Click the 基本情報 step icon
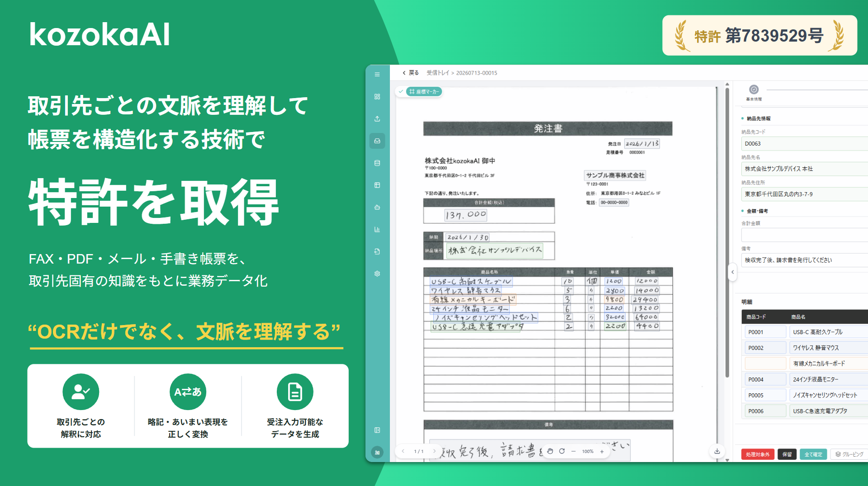868x486 pixels. 754,90
